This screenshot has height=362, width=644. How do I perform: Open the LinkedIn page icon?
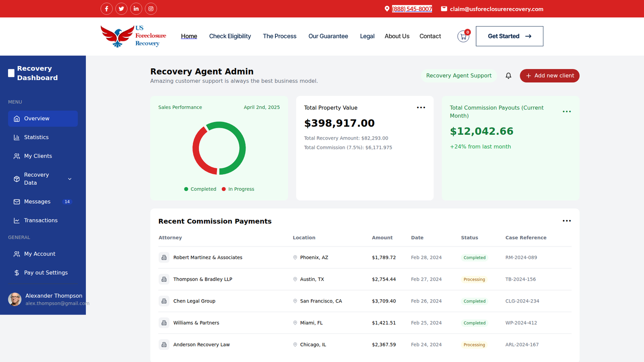[136, 8]
